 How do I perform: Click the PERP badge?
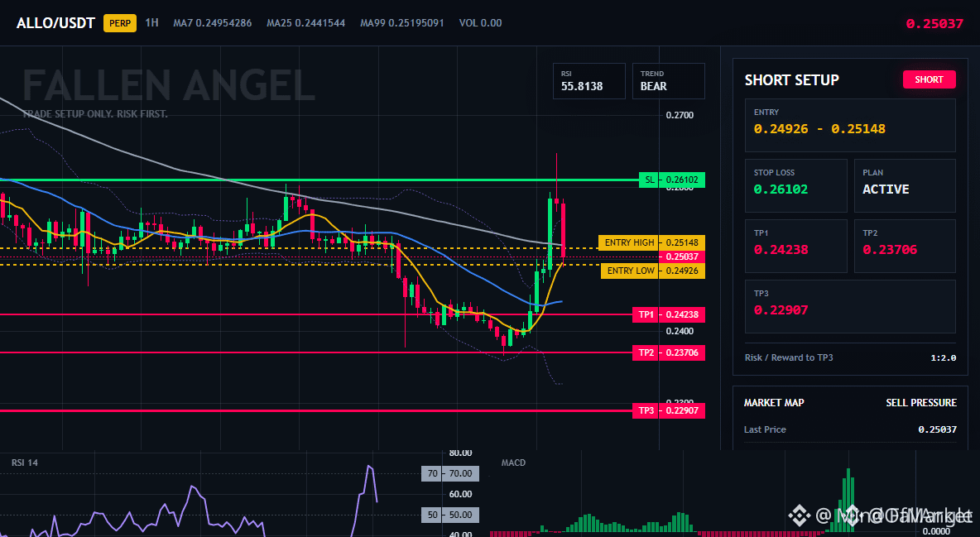[x=120, y=23]
